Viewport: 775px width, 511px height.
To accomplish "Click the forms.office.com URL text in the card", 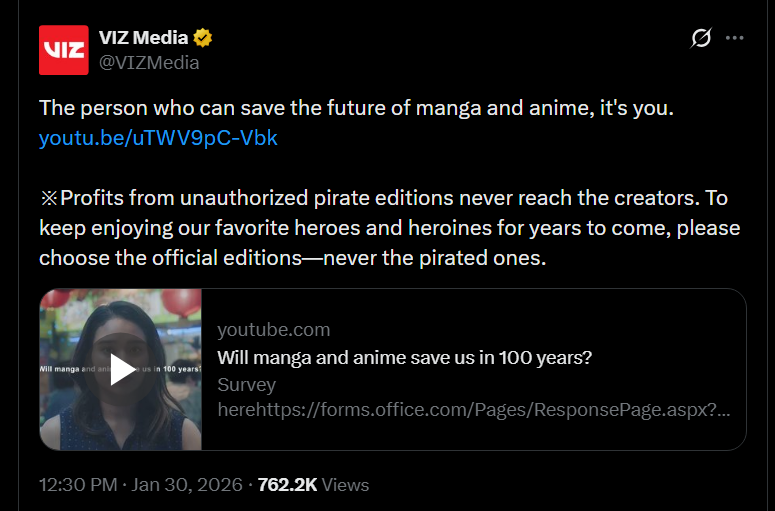I will click(473, 410).
